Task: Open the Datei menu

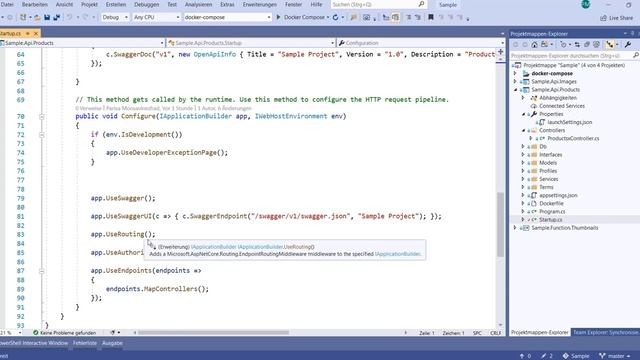Action: (7, 4)
